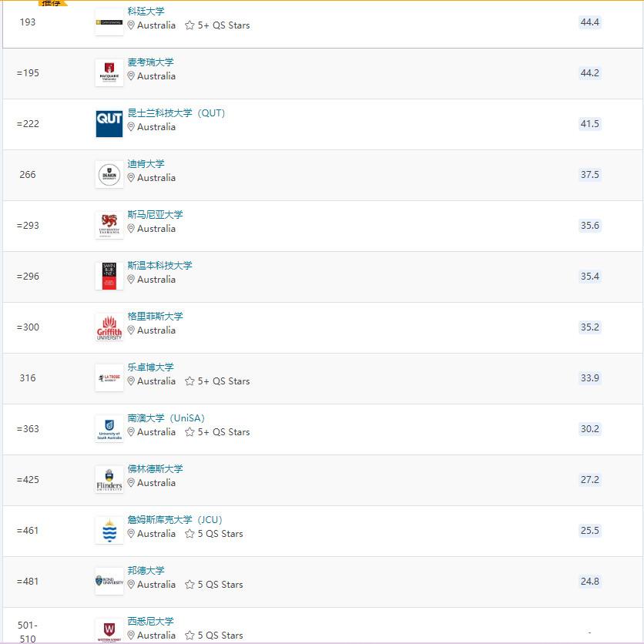Click the location pin icon in 邦德大学 row
The height and width of the screenshot is (644, 644).
(131, 585)
